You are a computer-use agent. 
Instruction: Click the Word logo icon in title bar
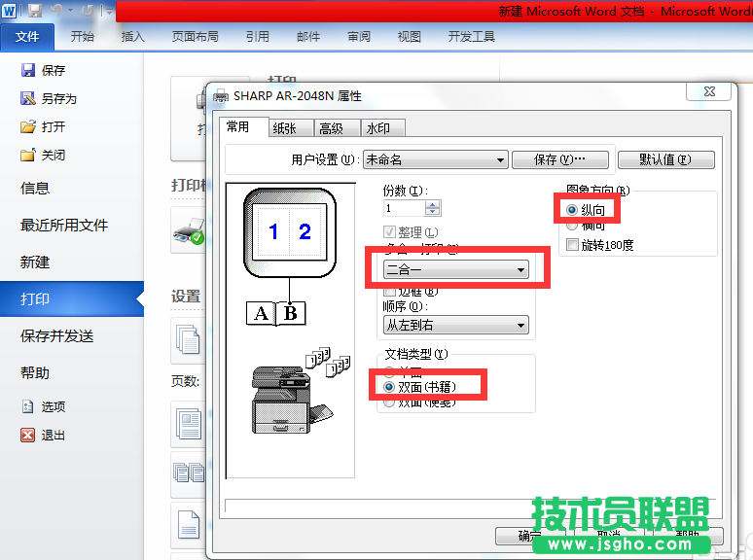10,11
